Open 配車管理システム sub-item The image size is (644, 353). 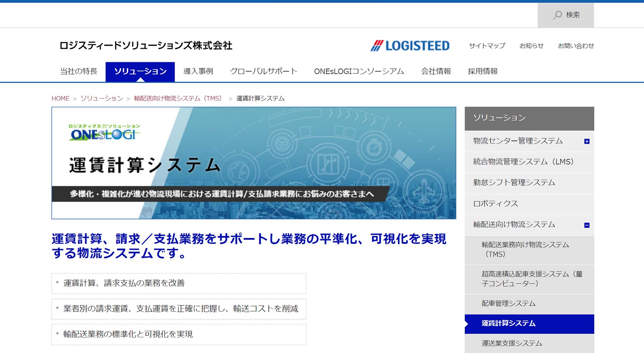[x=529, y=304]
